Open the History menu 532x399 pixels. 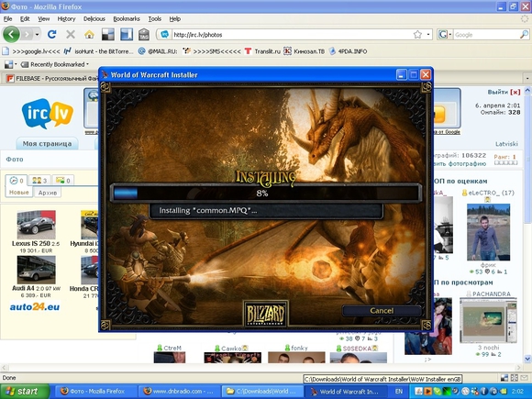click(66, 19)
